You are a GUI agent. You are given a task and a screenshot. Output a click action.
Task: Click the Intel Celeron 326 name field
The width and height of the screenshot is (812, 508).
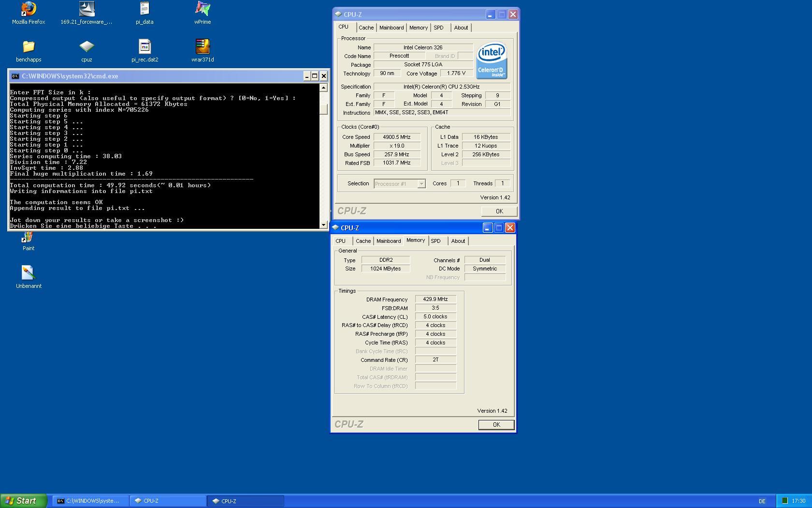point(423,47)
